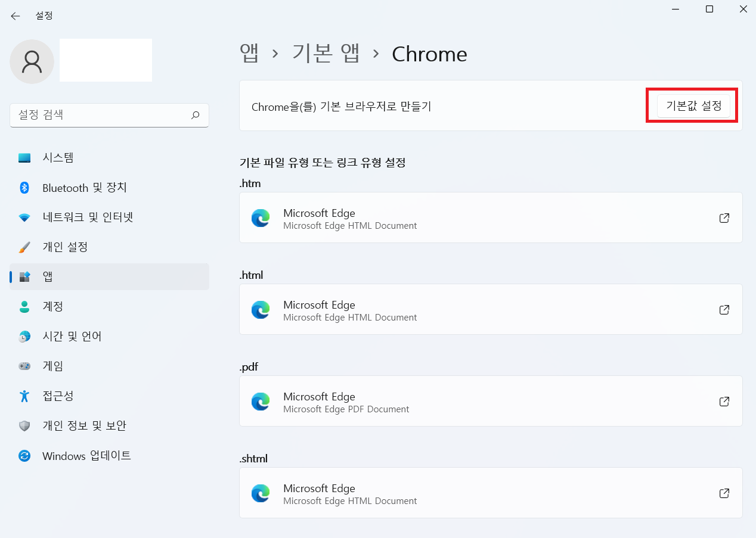
Task: Open external link icon for .htm
Action: (x=724, y=218)
